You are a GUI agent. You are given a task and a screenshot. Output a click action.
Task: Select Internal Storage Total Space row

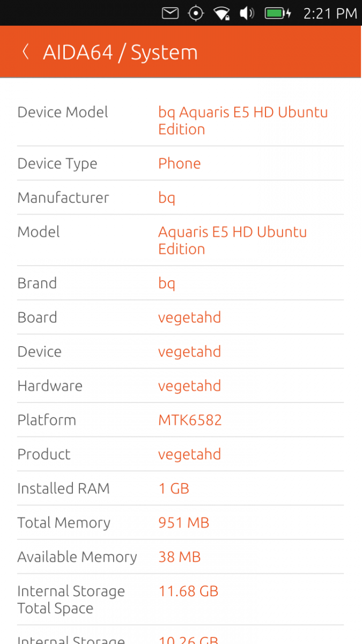[x=180, y=599]
